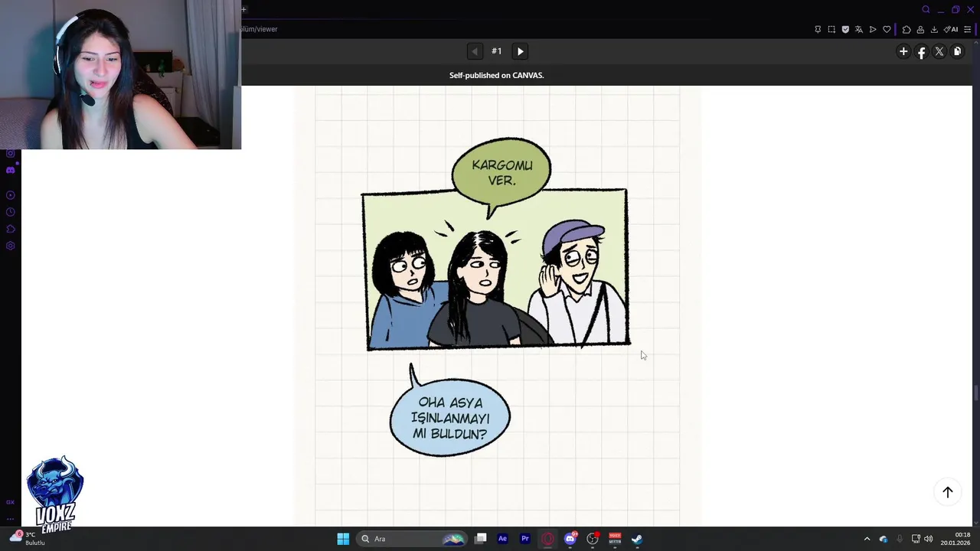Open GX Control in the sidebar
This screenshot has height=551, width=980.
[10, 502]
